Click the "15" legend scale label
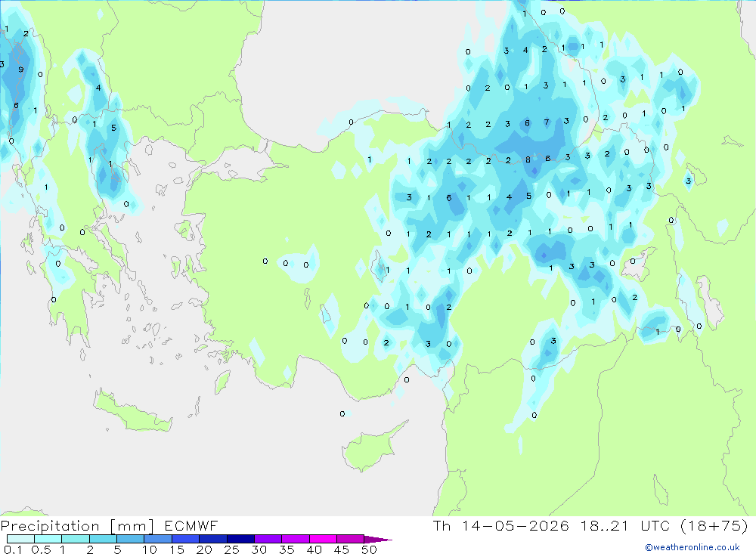The image size is (756, 554). [x=177, y=549]
